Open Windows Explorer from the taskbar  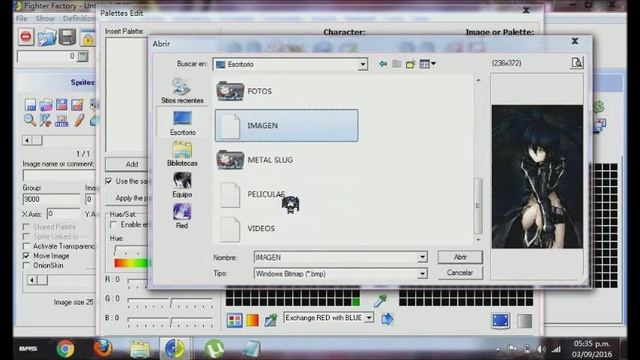pos(140,349)
